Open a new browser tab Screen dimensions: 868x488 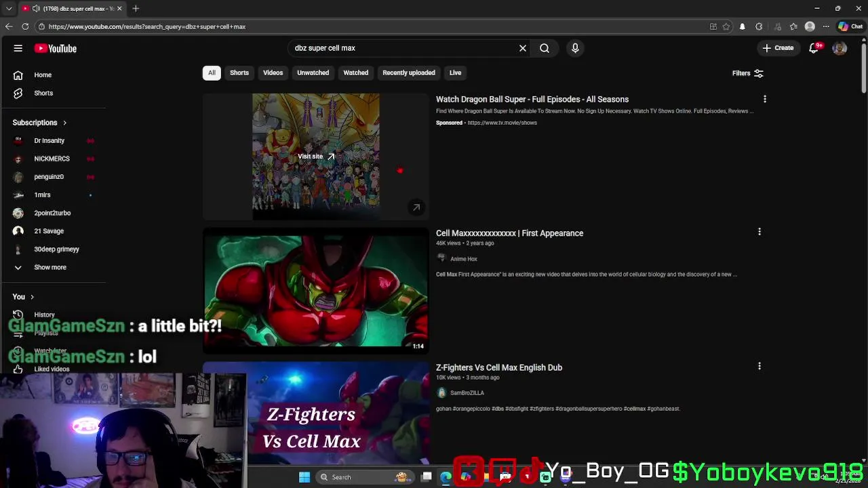click(x=136, y=8)
